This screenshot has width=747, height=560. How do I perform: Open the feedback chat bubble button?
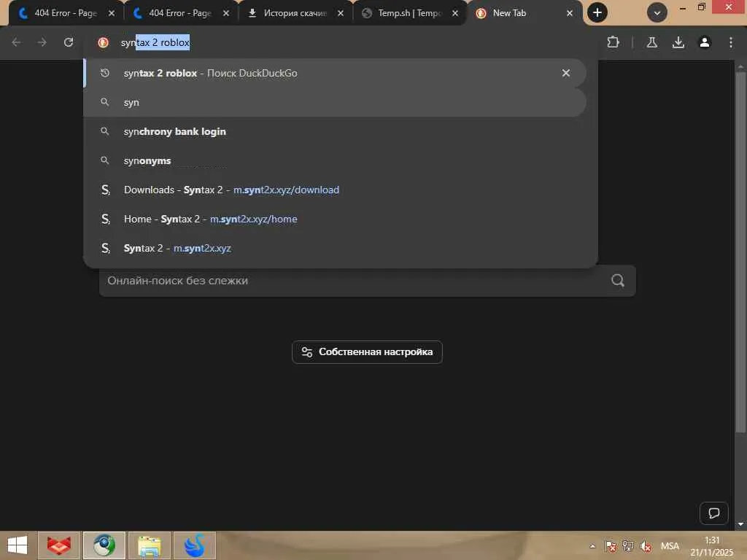point(713,513)
